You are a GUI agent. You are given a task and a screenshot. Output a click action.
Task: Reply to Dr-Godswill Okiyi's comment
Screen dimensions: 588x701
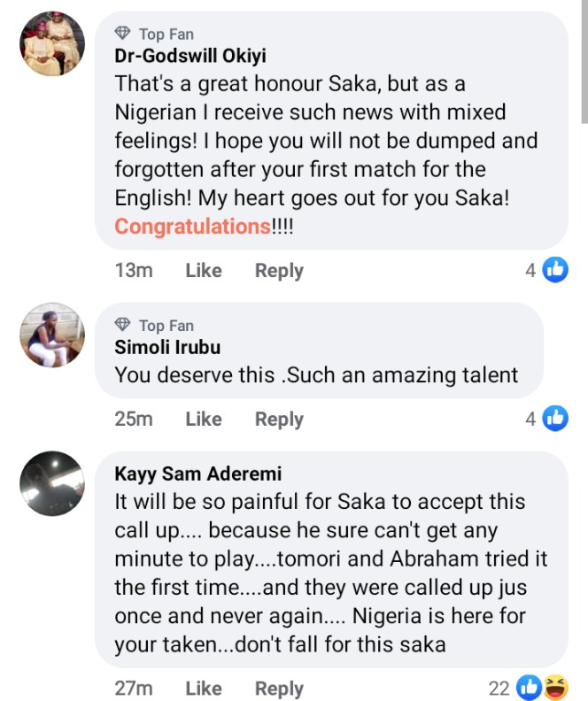point(279,271)
